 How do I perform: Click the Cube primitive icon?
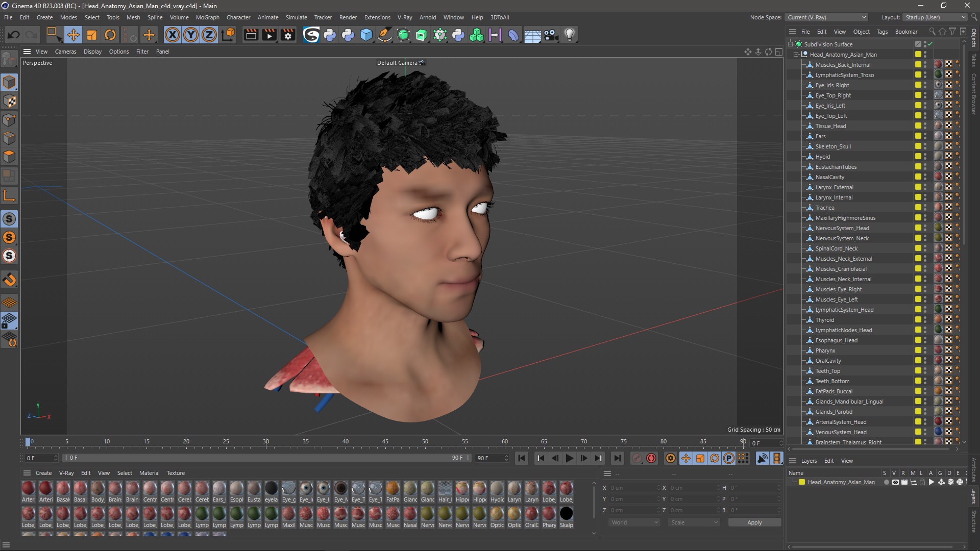(366, 35)
